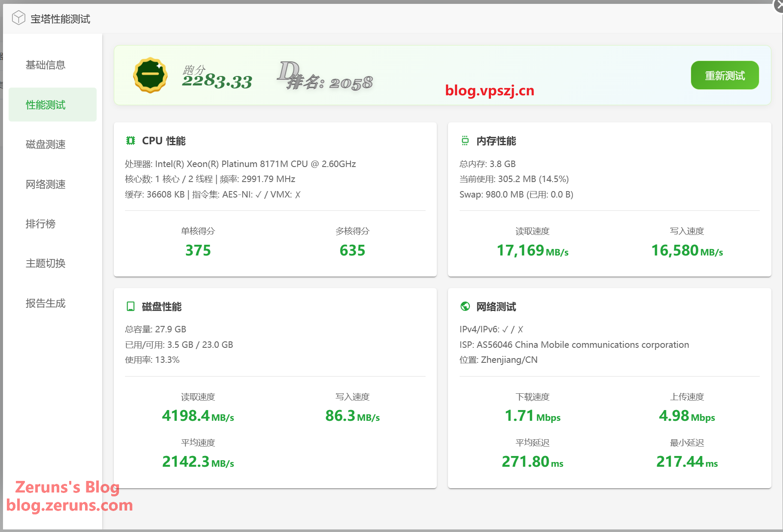Click the disk icon beside 磁盘性能

(131, 306)
